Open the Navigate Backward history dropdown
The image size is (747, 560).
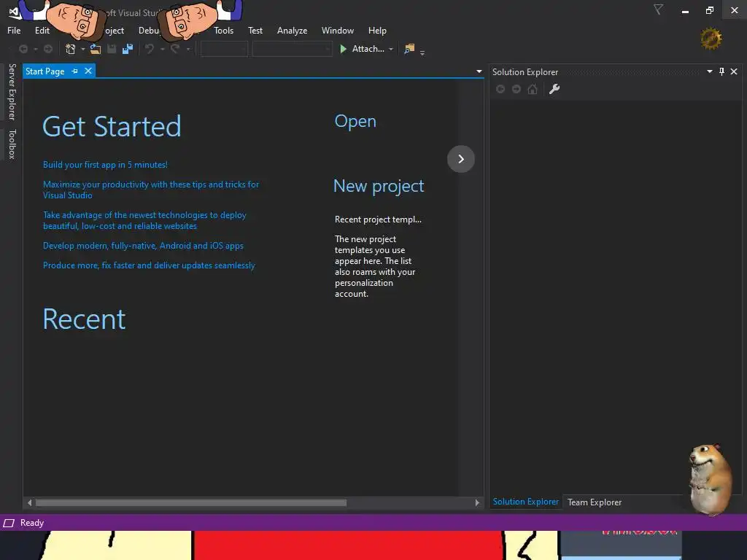pyautogui.click(x=36, y=49)
